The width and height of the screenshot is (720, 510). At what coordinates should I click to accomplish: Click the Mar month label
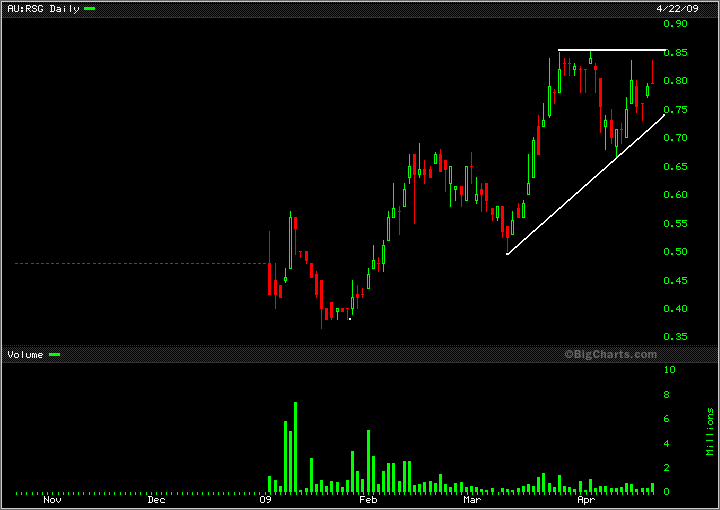tap(472, 500)
